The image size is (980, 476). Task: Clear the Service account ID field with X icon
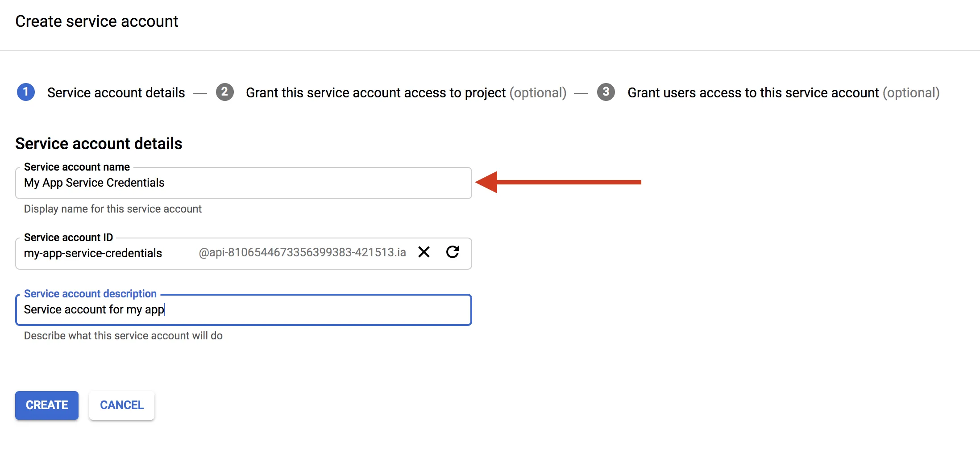click(x=424, y=252)
